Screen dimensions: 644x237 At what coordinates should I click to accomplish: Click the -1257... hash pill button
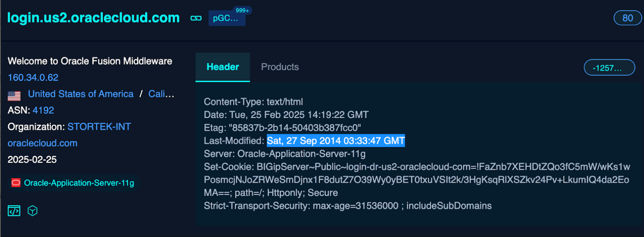(x=609, y=68)
